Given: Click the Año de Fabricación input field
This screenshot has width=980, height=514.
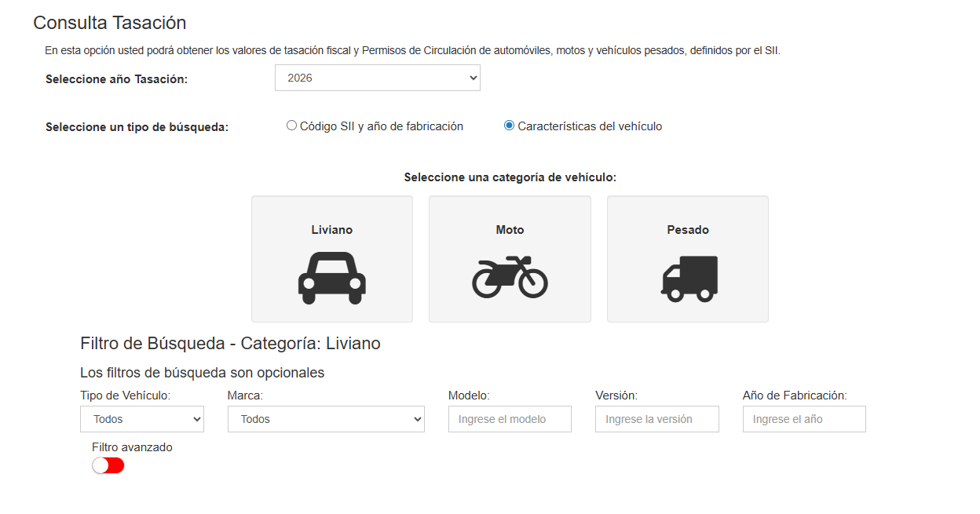Looking at the screenshot, I should click(804, 419).
